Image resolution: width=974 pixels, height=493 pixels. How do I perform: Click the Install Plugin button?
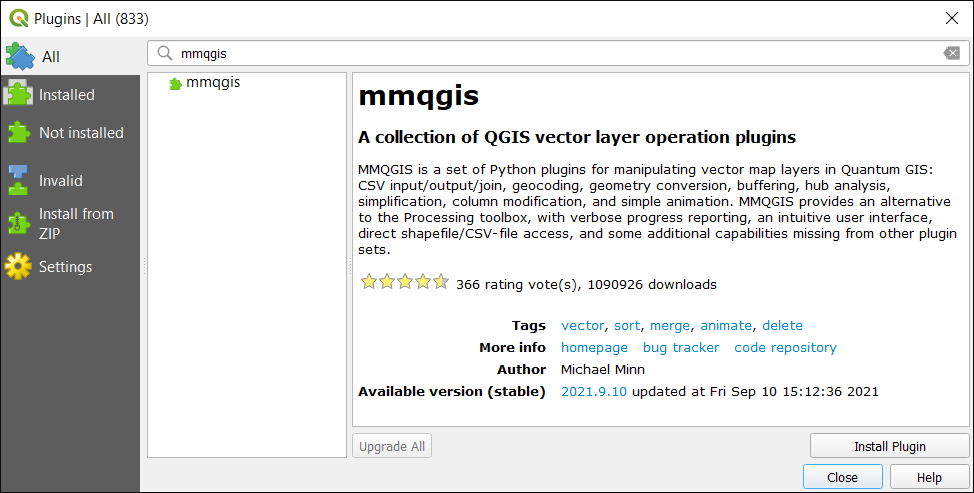pos(890,446)
